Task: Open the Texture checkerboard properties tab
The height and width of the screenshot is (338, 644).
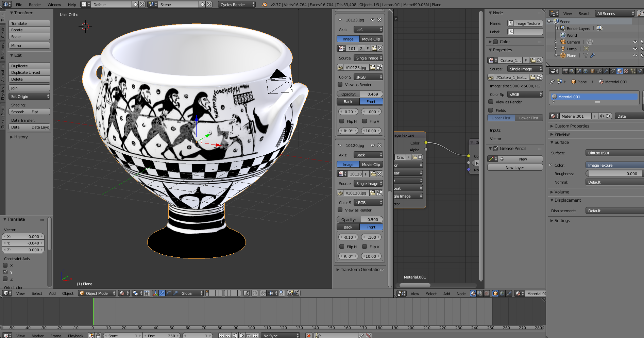Action: (x=626, y=71)
